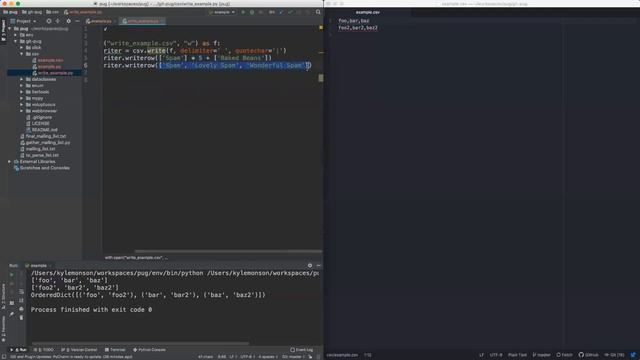Expand External Libraries node
Screen dimensions: 640x360
(x=10, y=162)
